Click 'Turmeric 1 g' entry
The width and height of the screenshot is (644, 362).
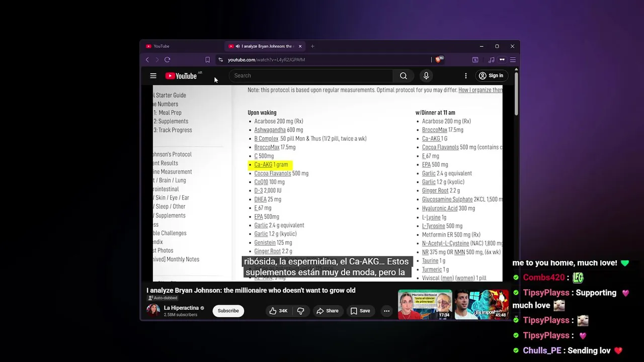[x=435, y=269]
